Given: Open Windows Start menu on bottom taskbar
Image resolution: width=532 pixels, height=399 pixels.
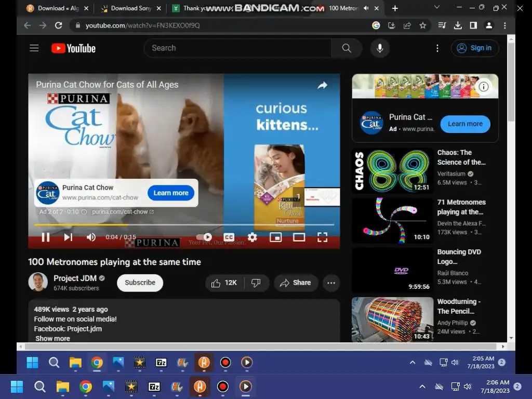Looking at the screenshot, I should click(x=17, y=387).
